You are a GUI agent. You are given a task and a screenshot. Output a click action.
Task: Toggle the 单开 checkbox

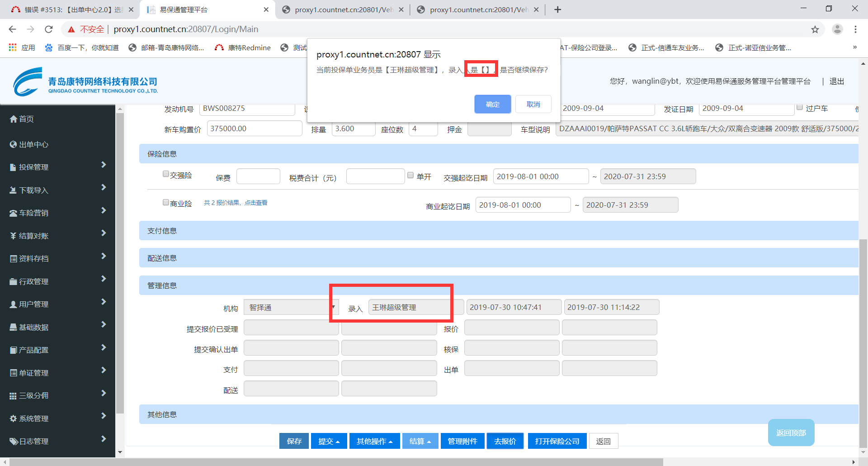coord(410,175)
